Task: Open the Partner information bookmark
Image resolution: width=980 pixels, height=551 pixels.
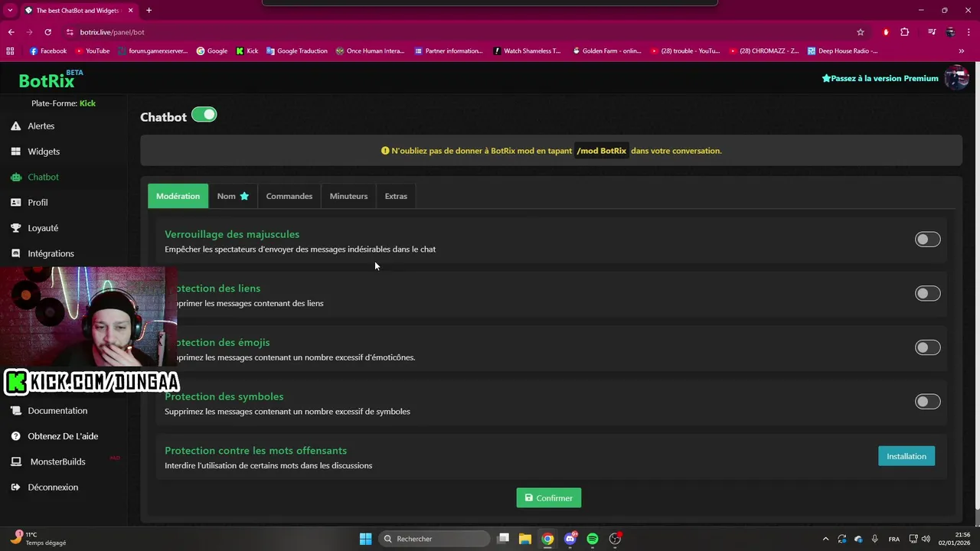Action: [449, 51]
